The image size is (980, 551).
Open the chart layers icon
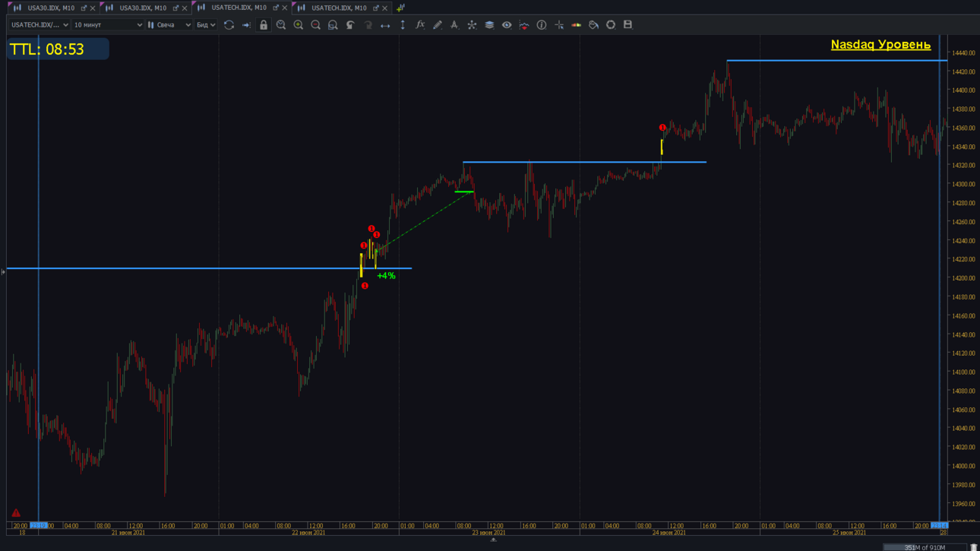coord(489,25)
